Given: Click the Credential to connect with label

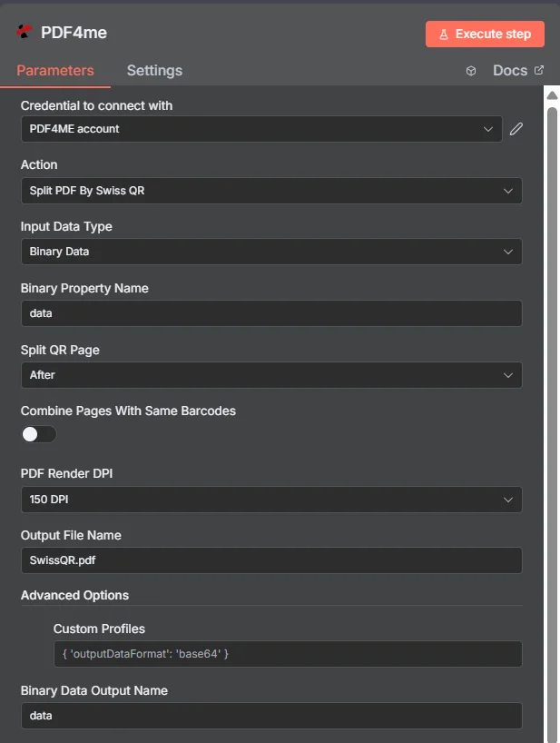Looking at the screenshot, I should tap(96, 105).
